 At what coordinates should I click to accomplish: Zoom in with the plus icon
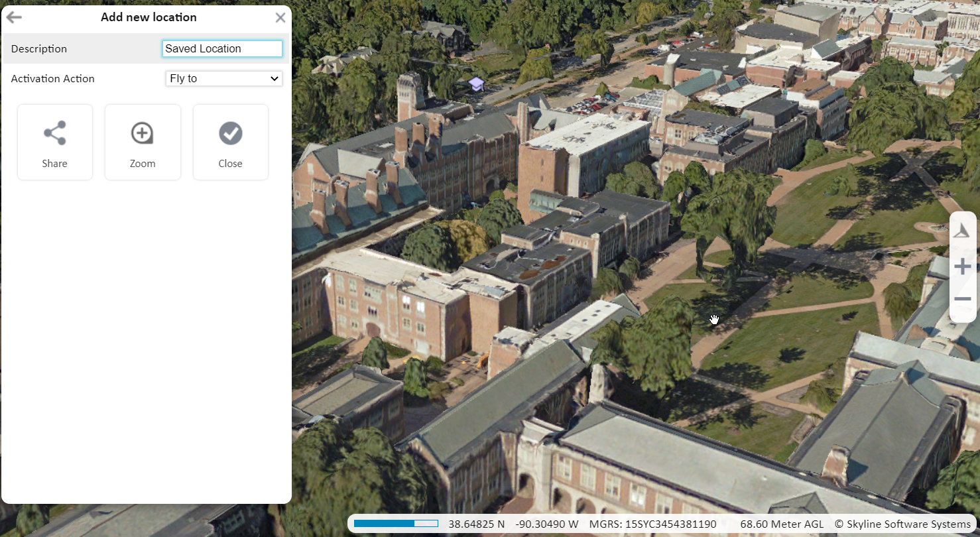tap(963, 267)
